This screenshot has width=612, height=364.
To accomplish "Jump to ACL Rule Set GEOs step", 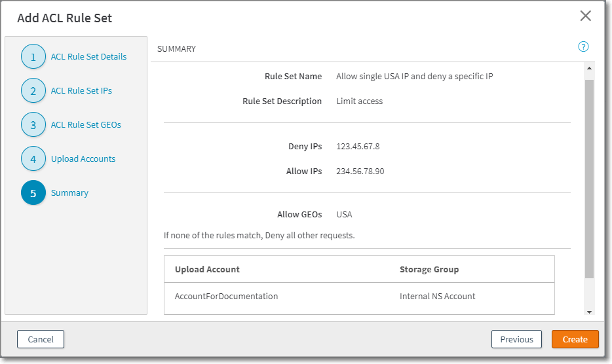I will point(86,125).
